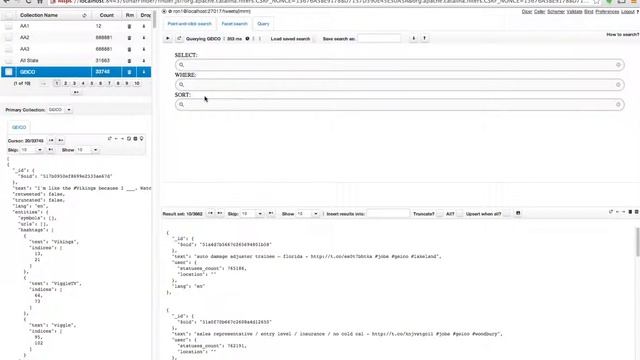The image size is (640, 360).
Task: Clear the SORT field with its right icon
Action: (618, 104)
